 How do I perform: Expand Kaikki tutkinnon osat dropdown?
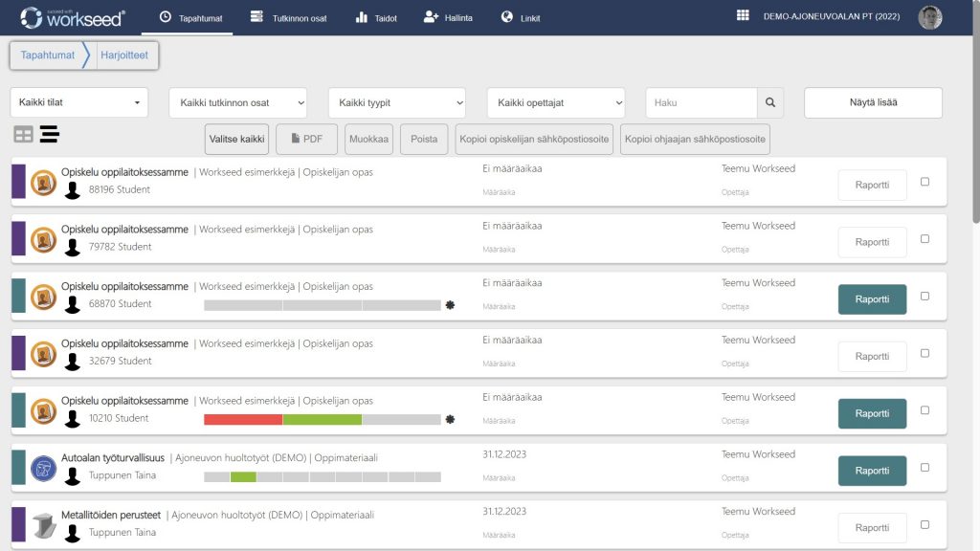[x=237, y=103]
